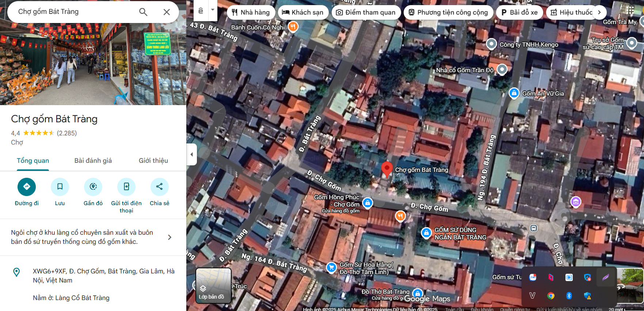Image resolution: width=644 pixels, height=311 pixels.
Task: Select the Trụ sở Gốm sứ cao cấp marker
Action: click(632, 43)
